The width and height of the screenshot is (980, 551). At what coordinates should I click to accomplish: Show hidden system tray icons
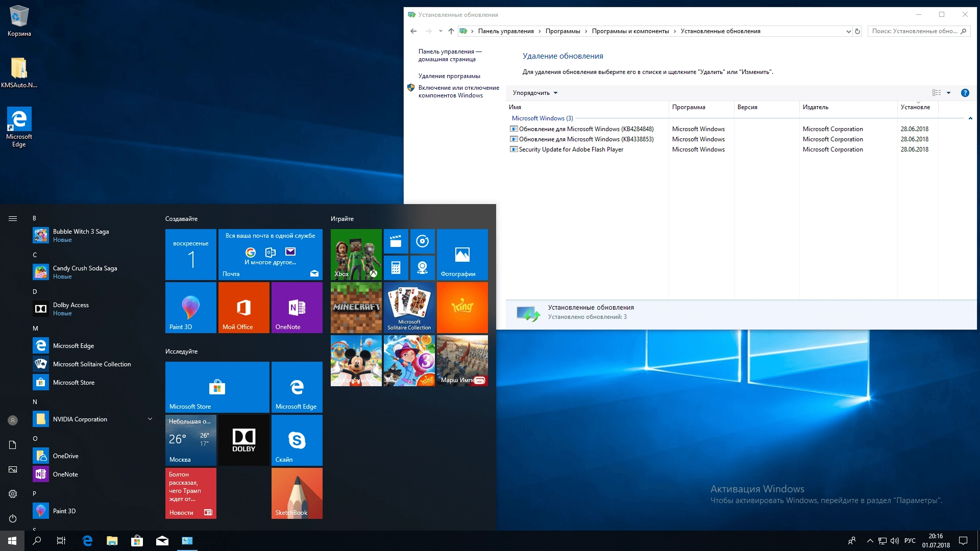pyautogui.click(x=870, y=541)
